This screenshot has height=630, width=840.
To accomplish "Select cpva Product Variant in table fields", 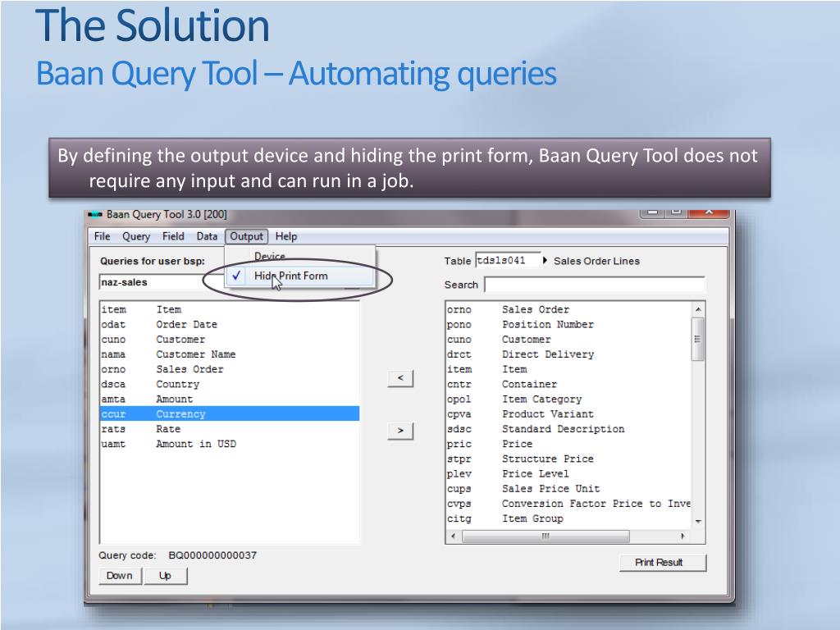I will point(568,414).
